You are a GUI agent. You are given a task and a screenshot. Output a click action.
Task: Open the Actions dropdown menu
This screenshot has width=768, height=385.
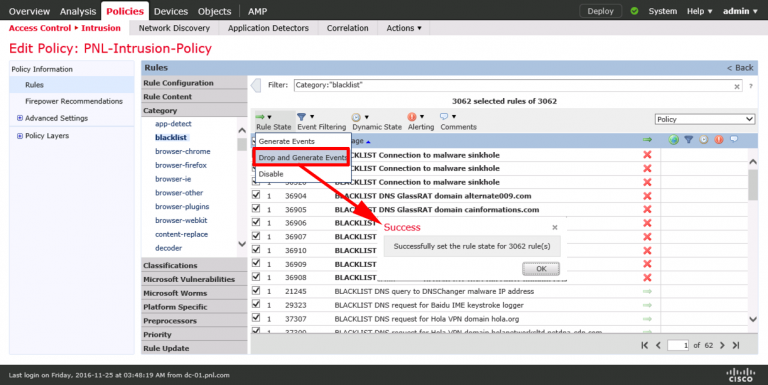pos(404,28)
